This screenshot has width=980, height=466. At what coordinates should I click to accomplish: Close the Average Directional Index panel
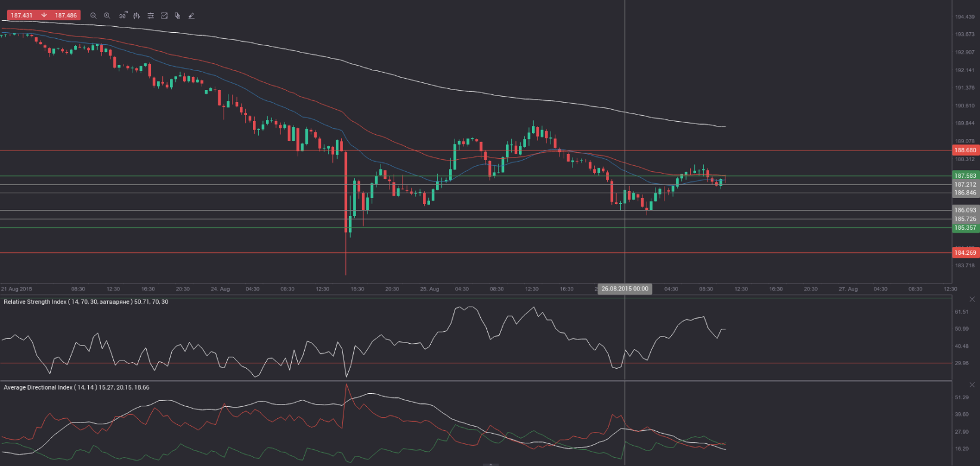click(x=972, y=385)
